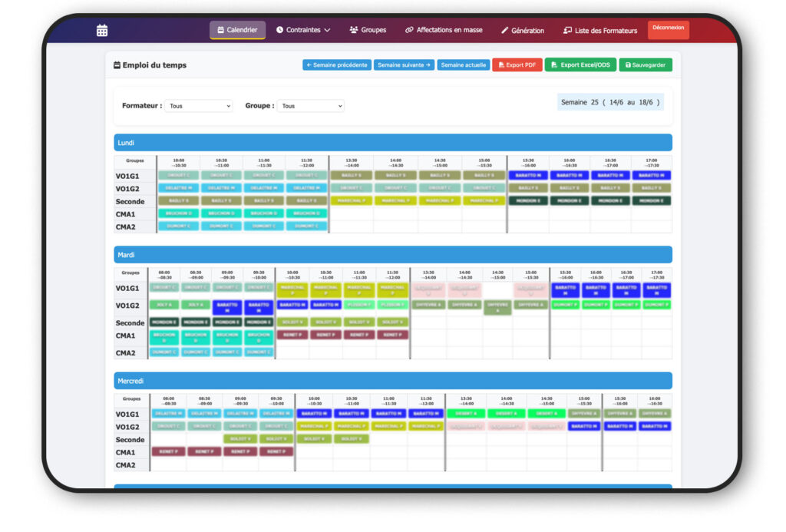The width and height of the screenshot is (786, 532).
Task: Go to Semaine précédente
Action: [x=337, y=65]
